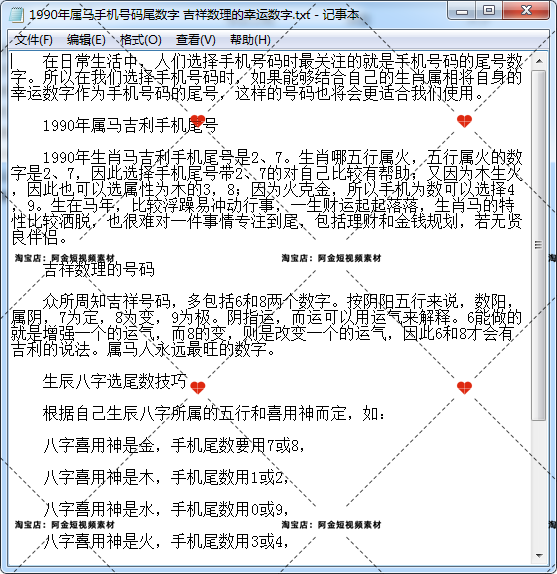Click the Notepad icon in title bar
The height and width of the screenshot is (574, 557).
coord(16,15)
